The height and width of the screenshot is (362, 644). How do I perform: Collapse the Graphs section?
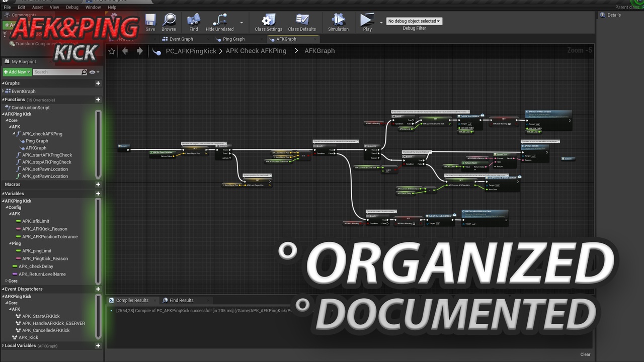(3, 83)
